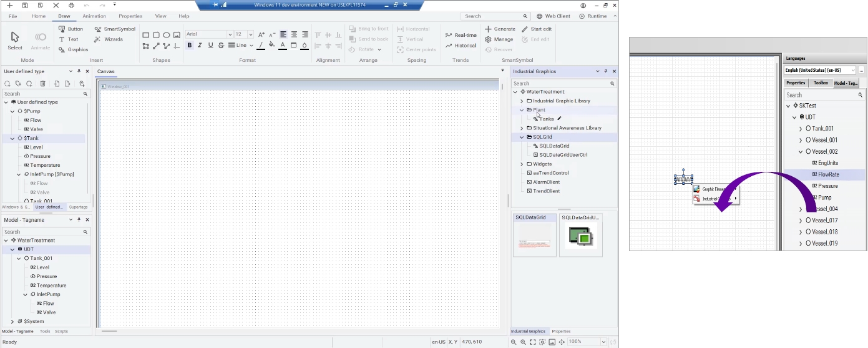
Task: Click the Runtime button
Action: [x=593, y=16]
